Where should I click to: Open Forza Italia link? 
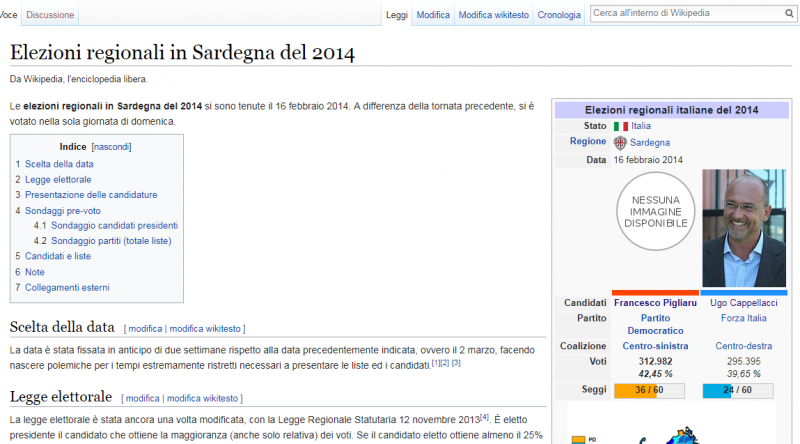[743, 318]
